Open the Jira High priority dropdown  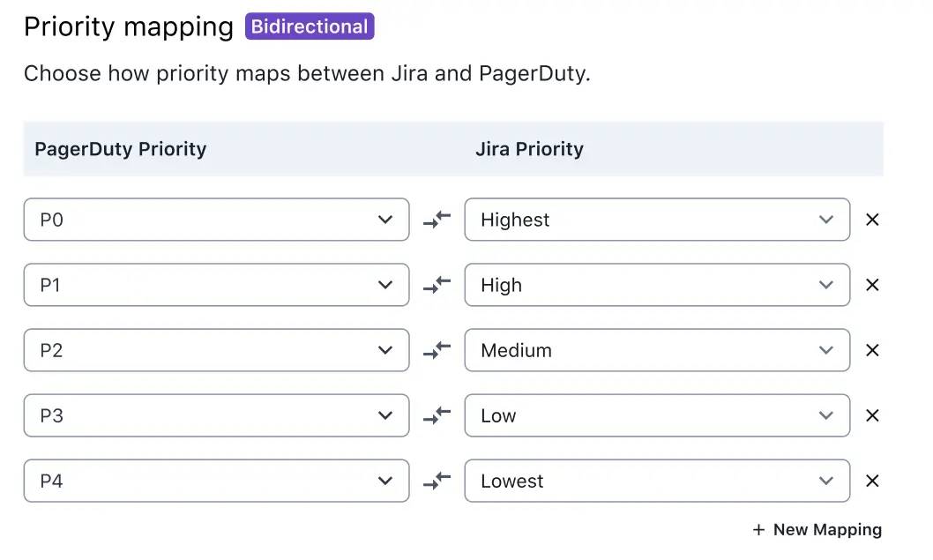pos(657,285)
